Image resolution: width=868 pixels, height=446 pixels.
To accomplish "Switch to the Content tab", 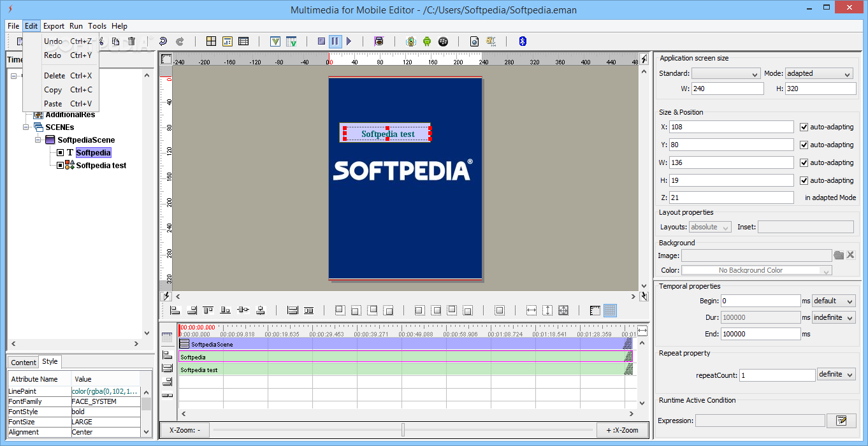I will click(x=24, y=363).
